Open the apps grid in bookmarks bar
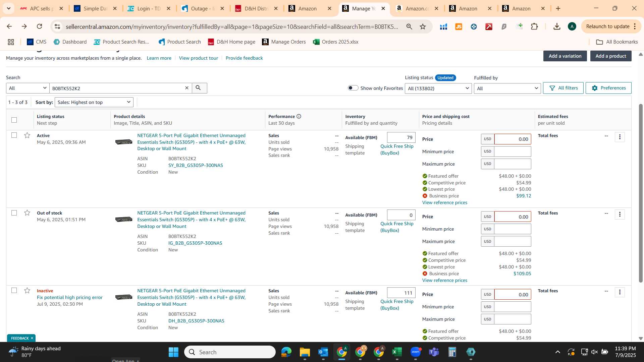Viewport: 644px width, 362px height. point(11,42)
